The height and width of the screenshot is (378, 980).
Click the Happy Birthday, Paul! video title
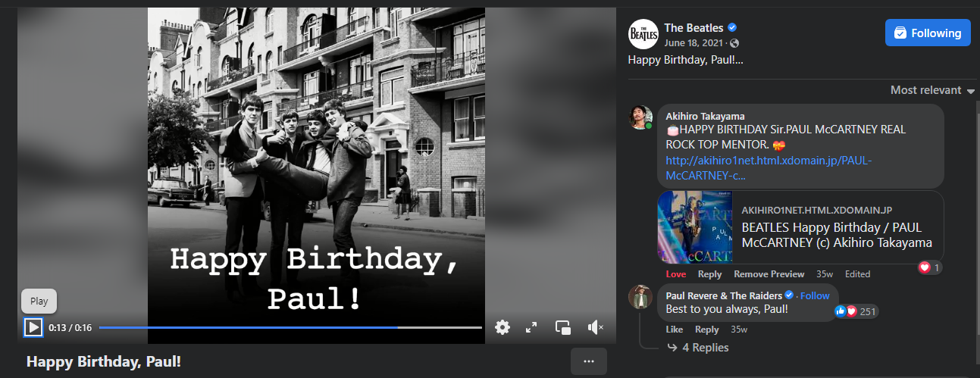(104, 361)
